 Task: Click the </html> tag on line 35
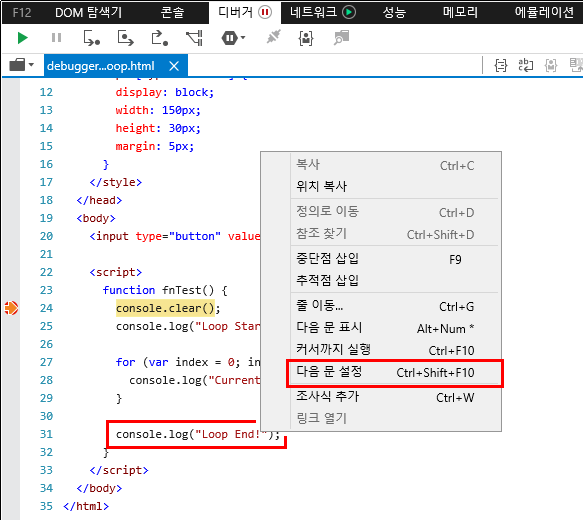coord(86,506)
